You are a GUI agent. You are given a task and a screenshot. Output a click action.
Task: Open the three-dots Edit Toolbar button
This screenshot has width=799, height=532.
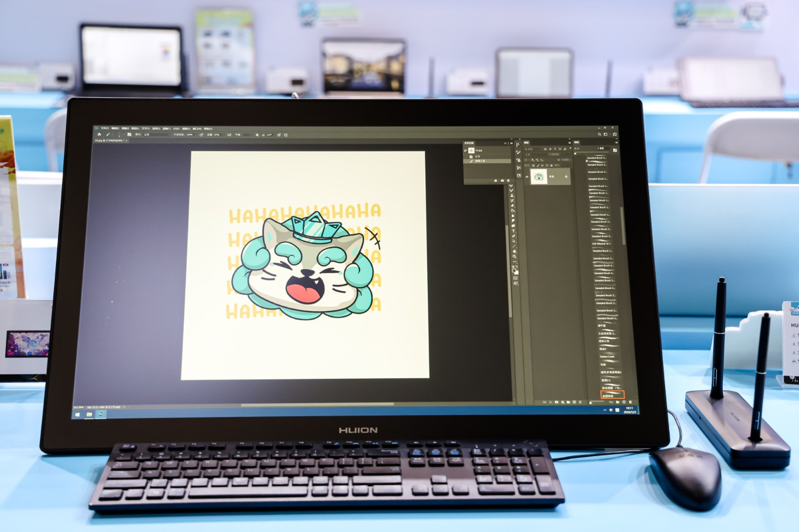tap(515, 262)
